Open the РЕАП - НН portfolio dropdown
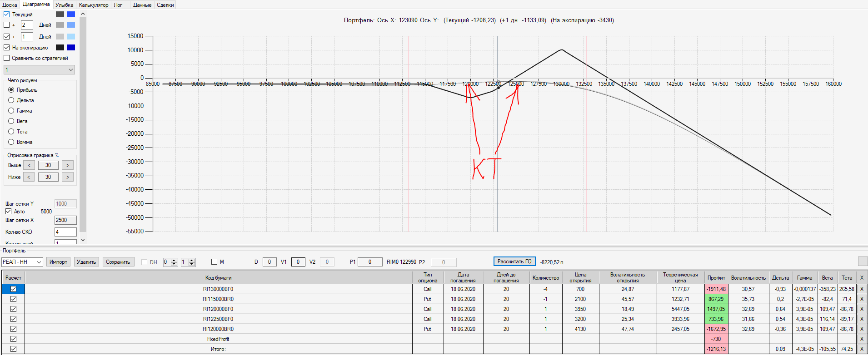 tap(22, 262)
